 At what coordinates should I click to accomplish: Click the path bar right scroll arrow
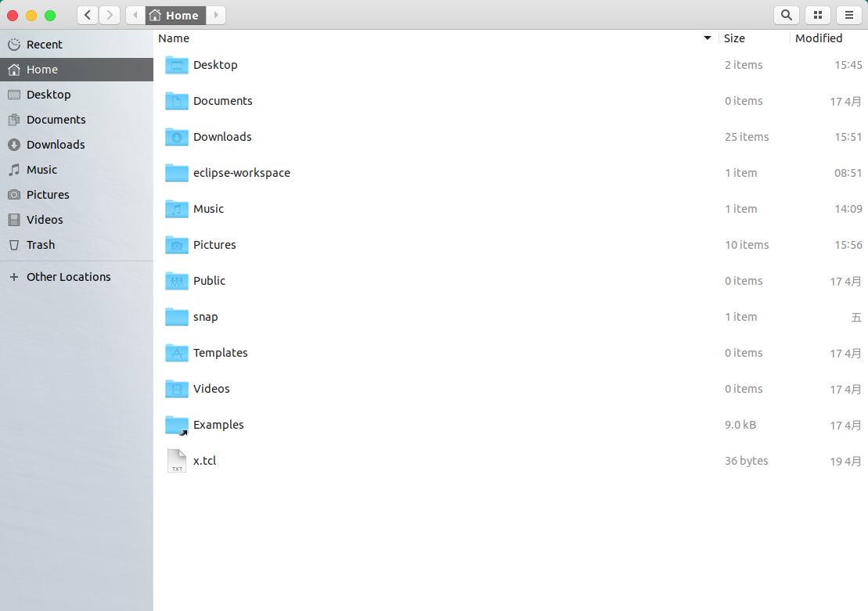click(216, 16)
